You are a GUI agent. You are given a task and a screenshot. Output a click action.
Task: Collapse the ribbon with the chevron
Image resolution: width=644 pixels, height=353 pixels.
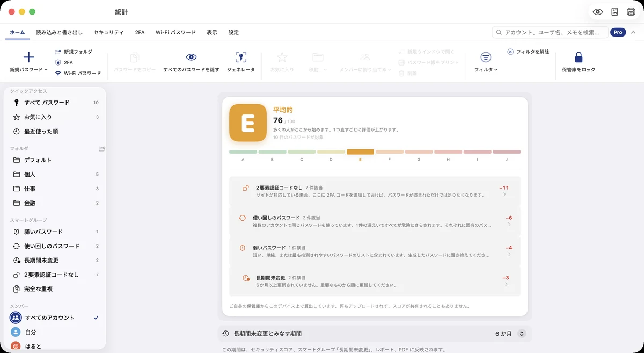tap(633, 32)
